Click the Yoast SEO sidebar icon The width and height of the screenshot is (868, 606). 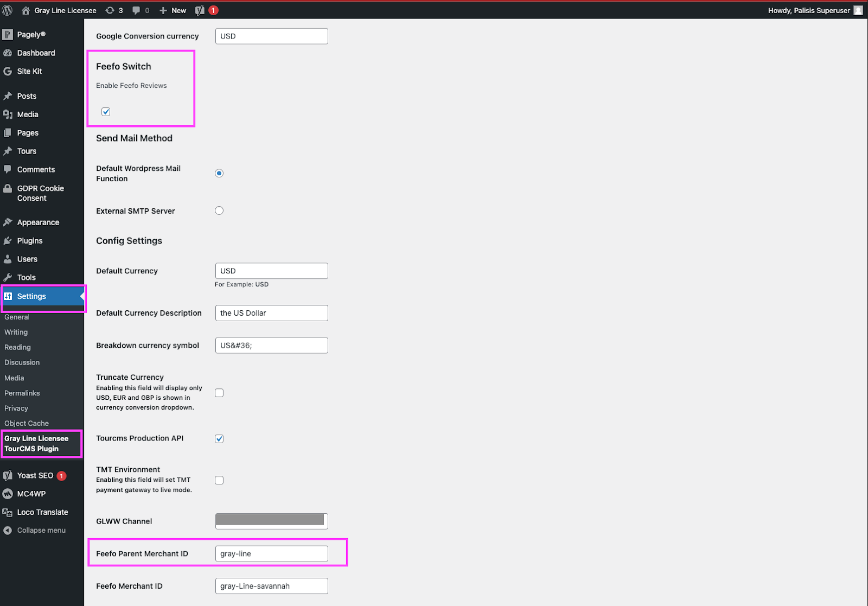[x=8, y=476]
